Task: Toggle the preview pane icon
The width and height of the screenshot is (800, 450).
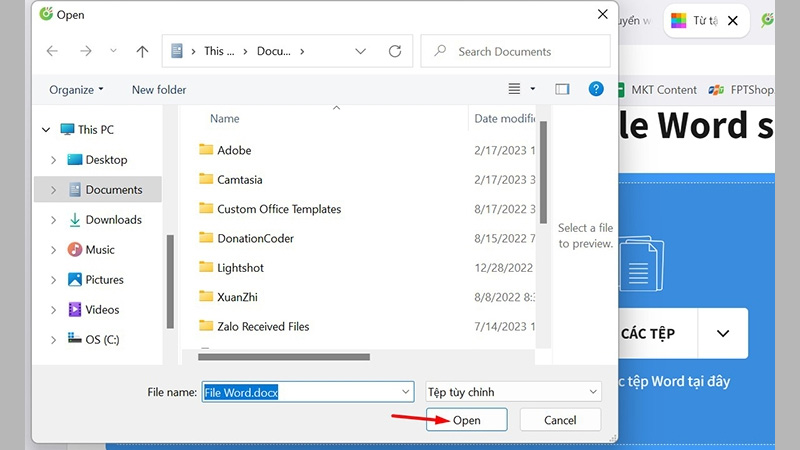Action: [562, 89]
